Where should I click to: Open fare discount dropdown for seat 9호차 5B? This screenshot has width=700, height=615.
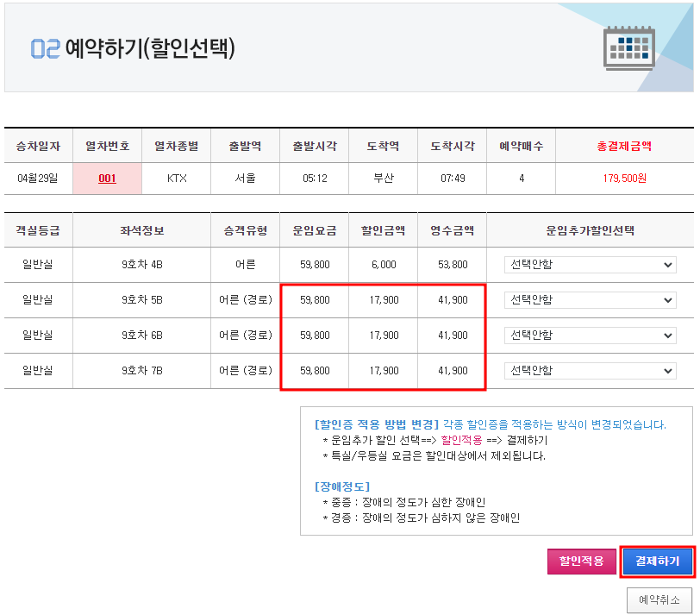point(591,299)
